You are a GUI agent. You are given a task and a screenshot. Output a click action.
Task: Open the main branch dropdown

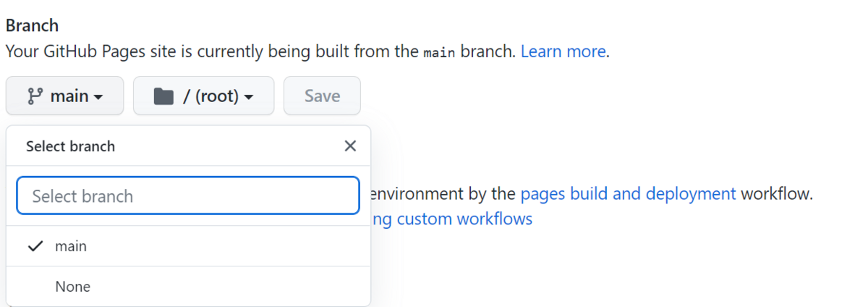(x=65, y=96)
